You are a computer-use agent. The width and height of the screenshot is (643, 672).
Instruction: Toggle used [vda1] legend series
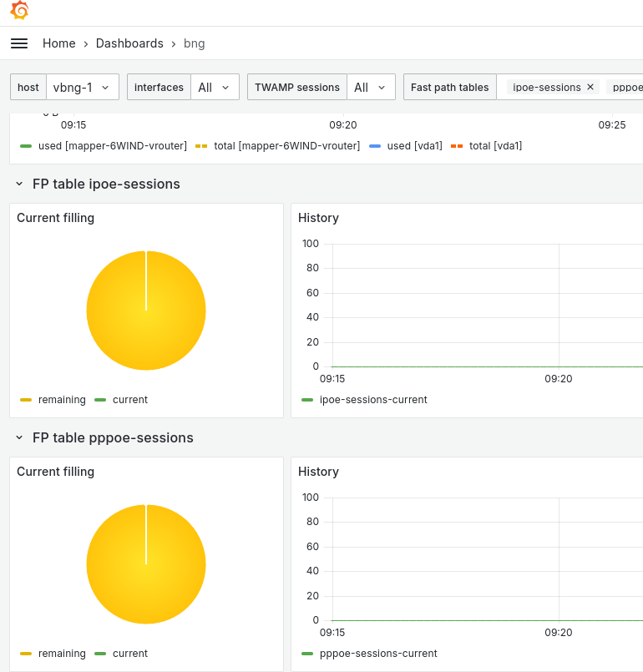[x=414, y=146]
